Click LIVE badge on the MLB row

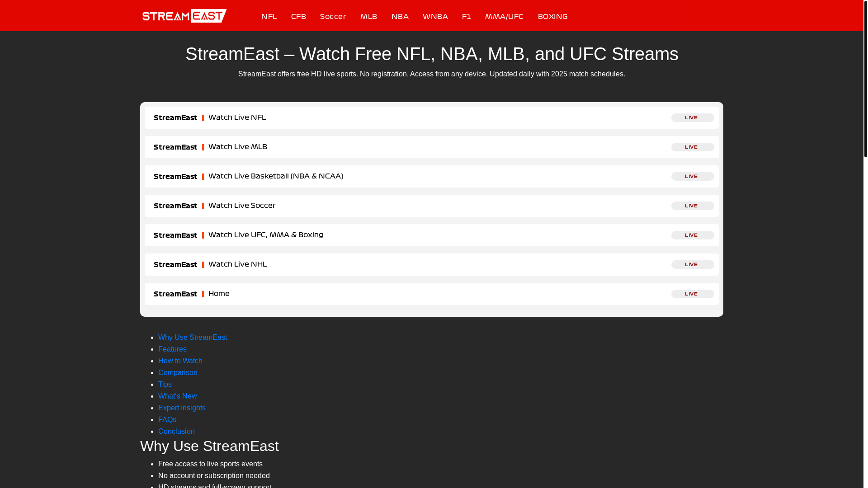pos(693,147)
